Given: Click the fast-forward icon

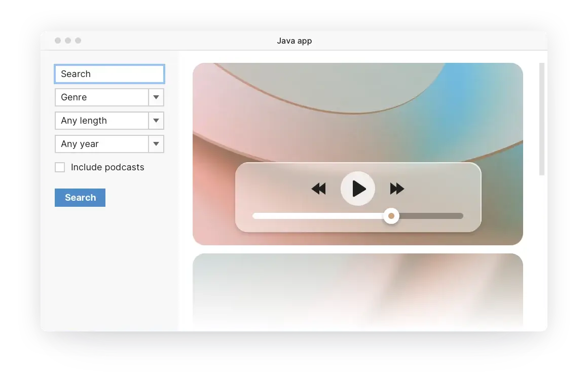Looking at the screenshot, I should [x=397, y=189].
